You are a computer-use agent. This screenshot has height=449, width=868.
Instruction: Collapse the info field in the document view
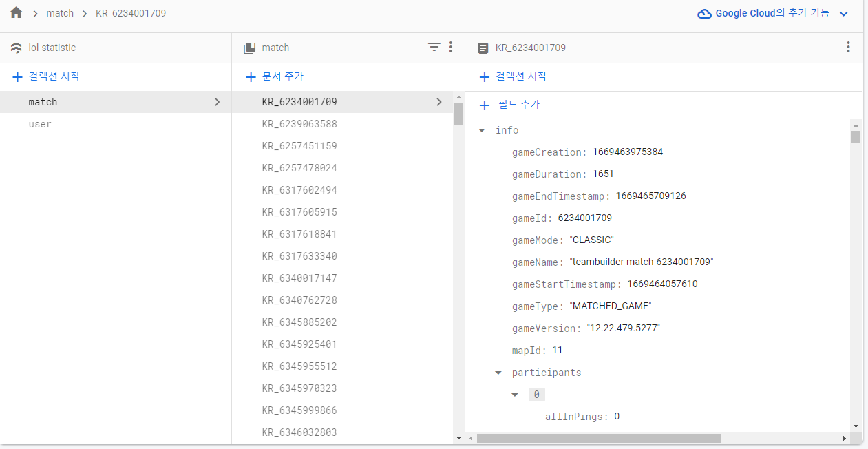(481, 130)
